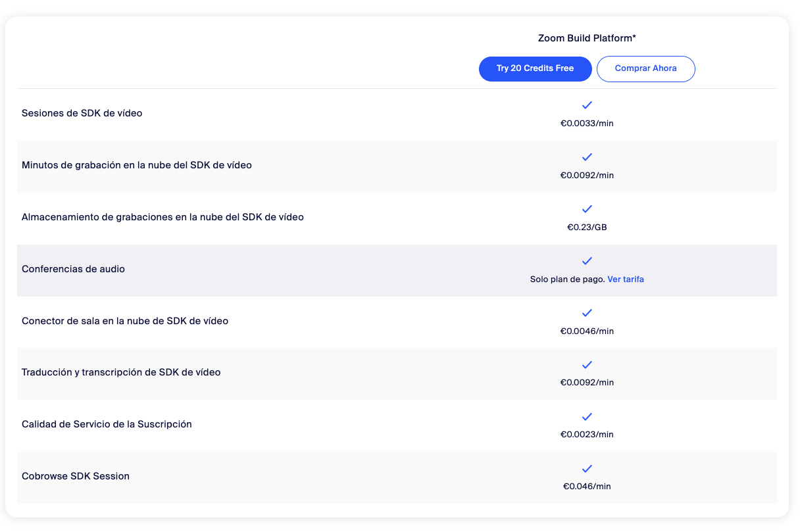Screen dimensions: 800x532
Task: Select Traducción y transcripción de SDK label
Action: pyautogui.click(x=121, y=372)
